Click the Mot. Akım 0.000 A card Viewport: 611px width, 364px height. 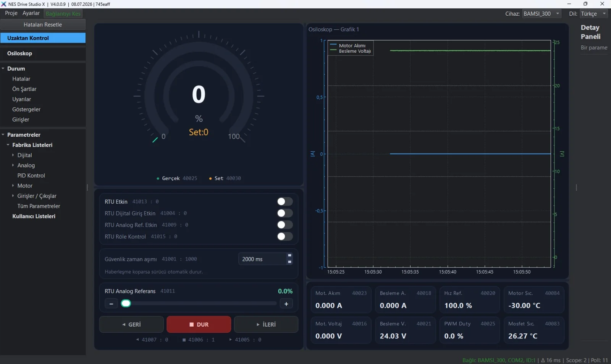click(341, 299)
